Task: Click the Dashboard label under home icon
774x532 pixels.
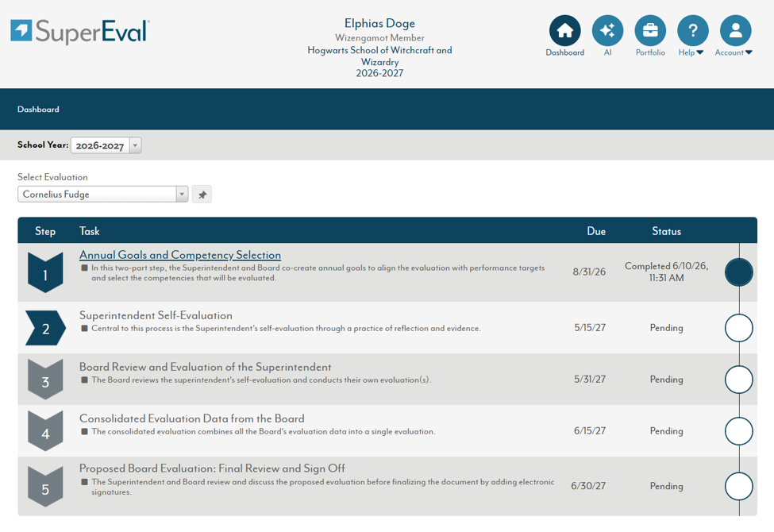Action: point(564,52)
